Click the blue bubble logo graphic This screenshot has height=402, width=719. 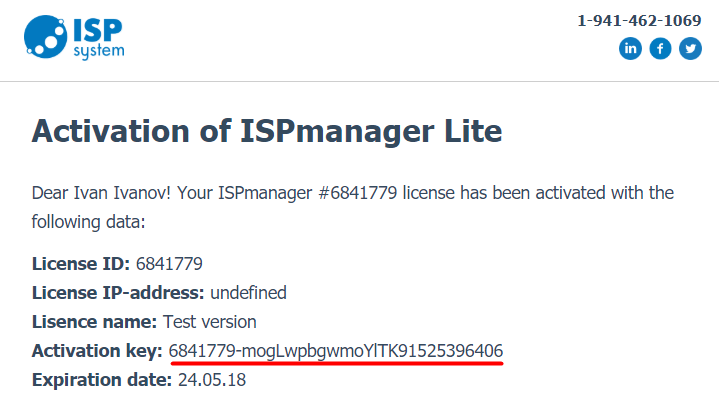point(45,37)
